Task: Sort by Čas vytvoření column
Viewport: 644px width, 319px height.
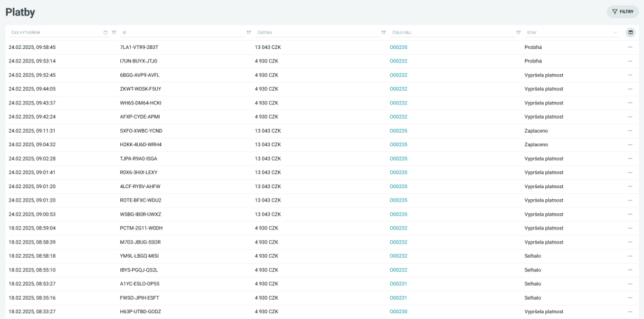Action: click(114, 32)
